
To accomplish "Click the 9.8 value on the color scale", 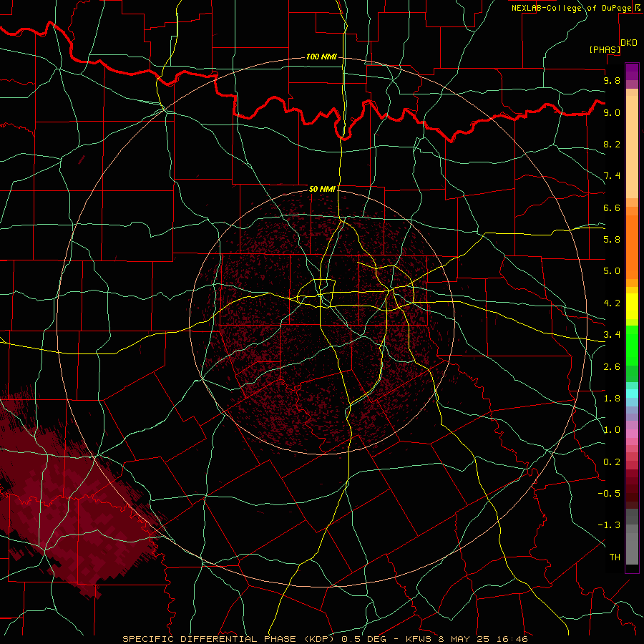I will pyautogui.click(x=612, y=80).
